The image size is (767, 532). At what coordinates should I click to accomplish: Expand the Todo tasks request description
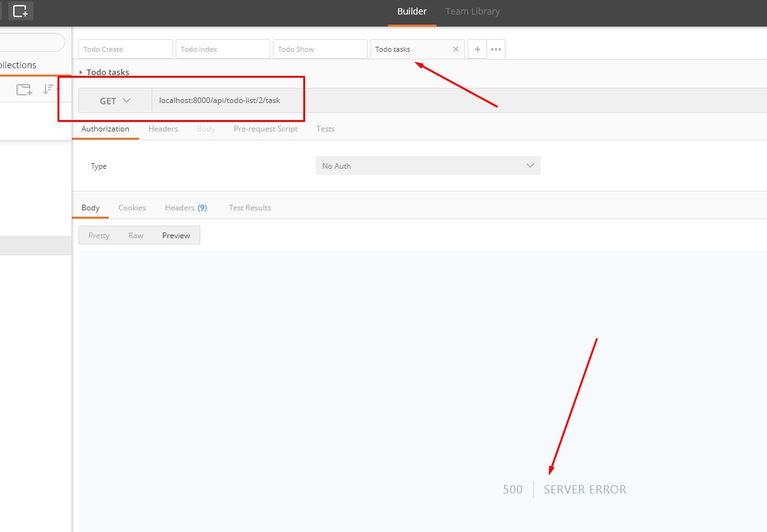pyautogui.click(x=81, y=73)
